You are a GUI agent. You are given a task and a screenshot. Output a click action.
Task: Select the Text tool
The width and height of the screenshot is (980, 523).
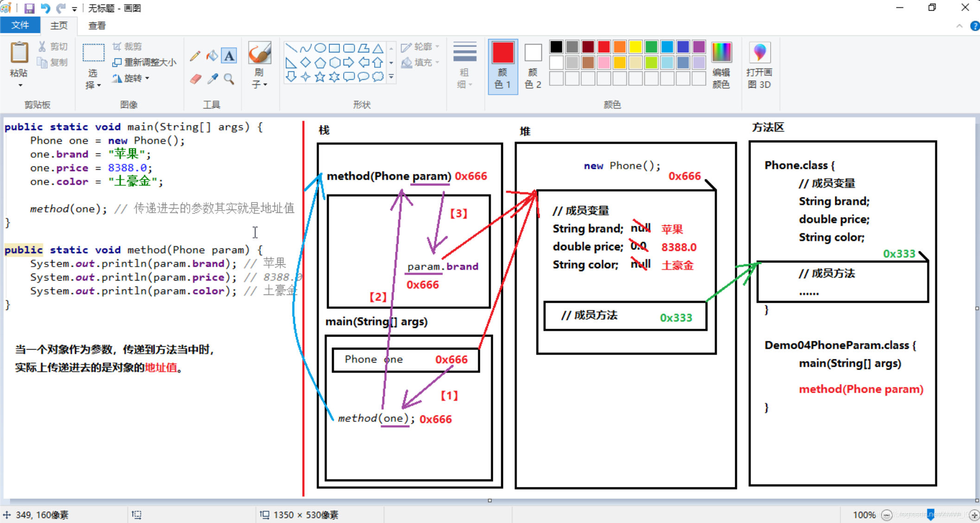229,56
